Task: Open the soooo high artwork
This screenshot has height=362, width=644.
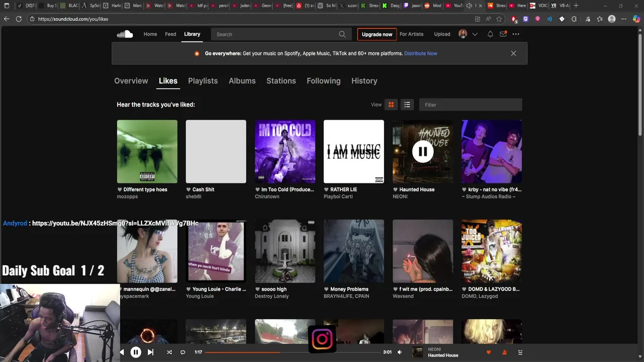Action: coord(285,251)
